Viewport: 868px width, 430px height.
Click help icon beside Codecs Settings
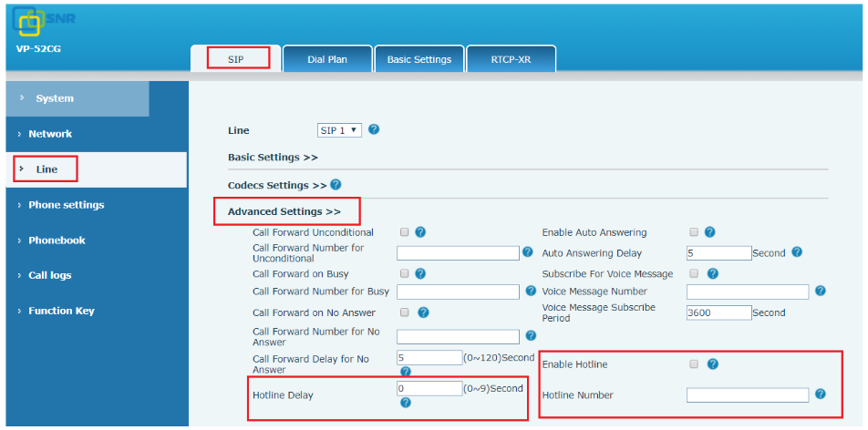coord(336,185)
